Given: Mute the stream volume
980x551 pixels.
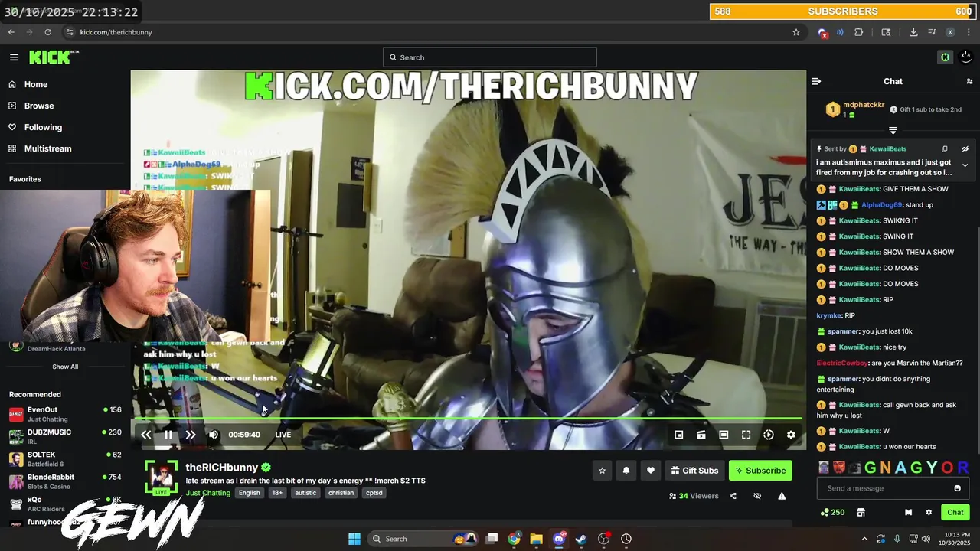Looking at the screenshot, I should (214, 435).
